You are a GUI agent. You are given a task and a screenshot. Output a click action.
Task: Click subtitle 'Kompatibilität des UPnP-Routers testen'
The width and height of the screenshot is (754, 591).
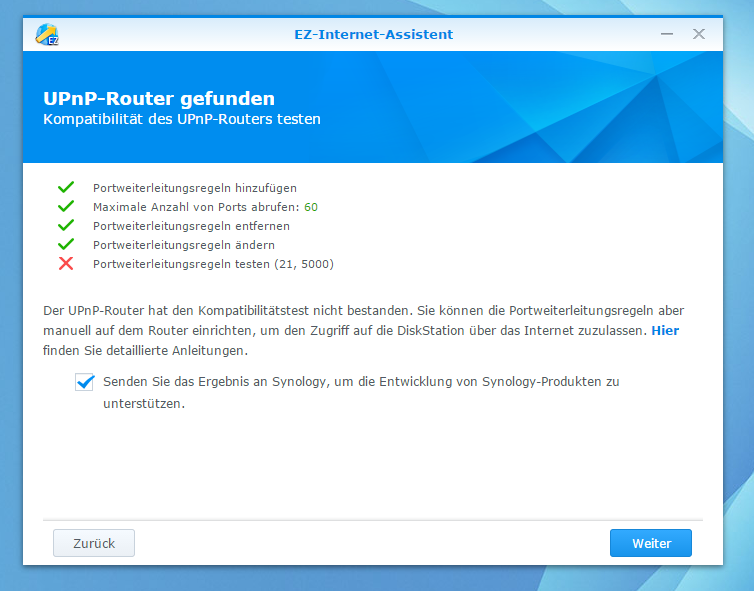click(x=182, y=119)
